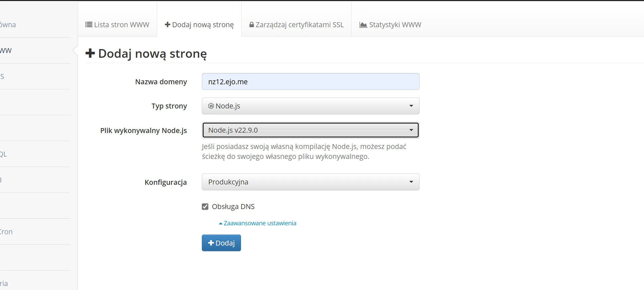Uncheck the Obsługa DNS checkbox

(x=205, y=207)
